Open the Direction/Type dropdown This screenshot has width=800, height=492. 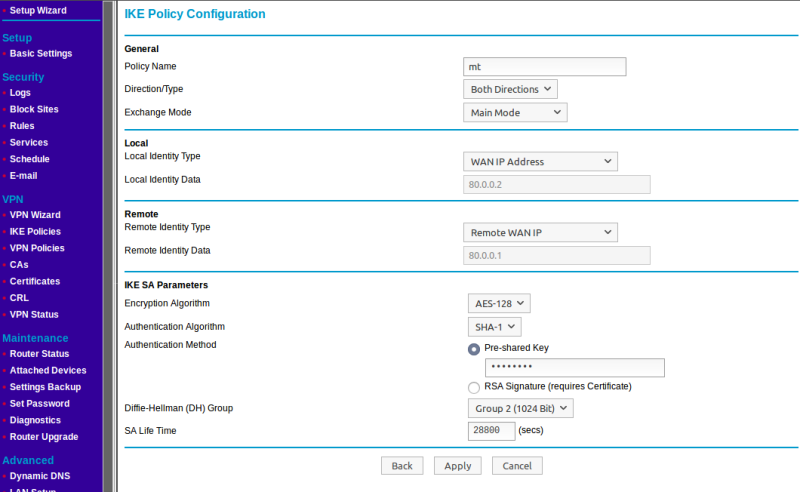(511, 89)
